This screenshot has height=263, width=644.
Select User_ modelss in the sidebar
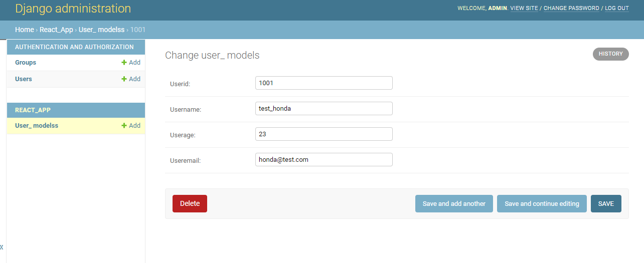(x=37, y=126)
